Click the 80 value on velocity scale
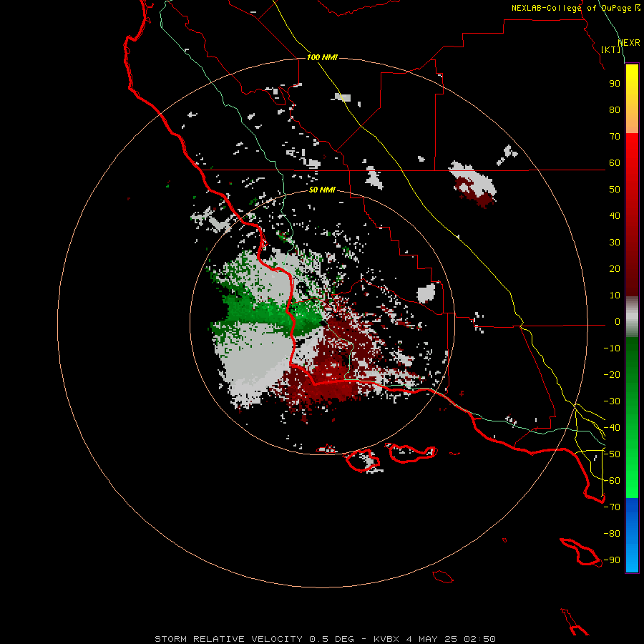Screen dimensions: 644x644 pyautogui.click(x=615, y=110)
